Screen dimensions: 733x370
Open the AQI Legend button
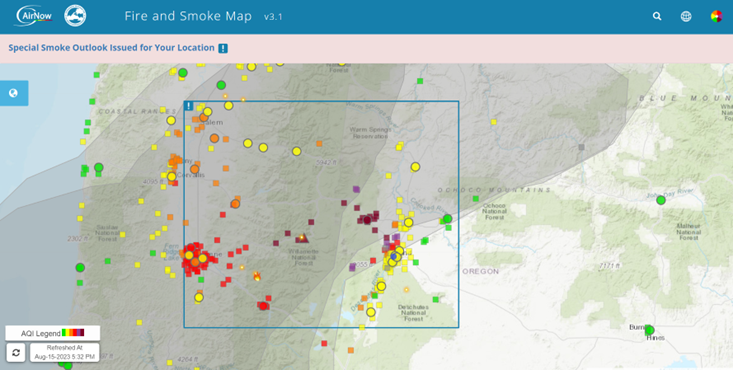point(52,333)
